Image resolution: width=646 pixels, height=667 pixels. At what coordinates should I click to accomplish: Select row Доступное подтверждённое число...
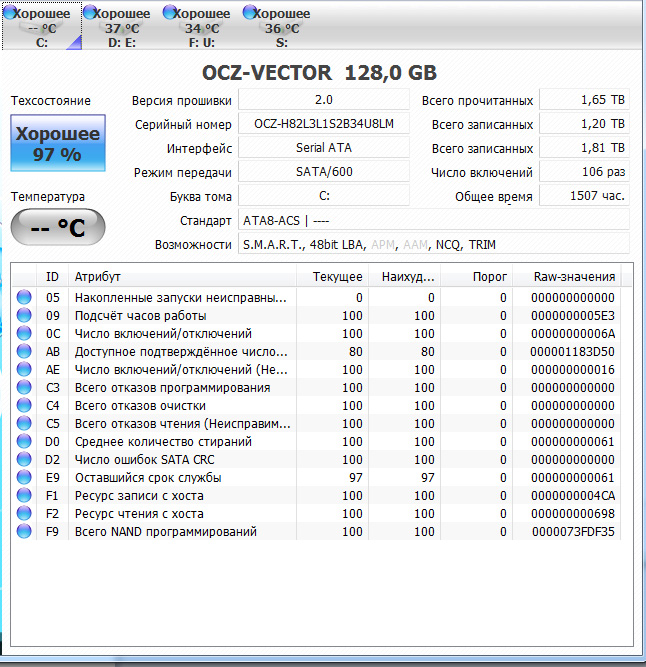click(316, 351)
